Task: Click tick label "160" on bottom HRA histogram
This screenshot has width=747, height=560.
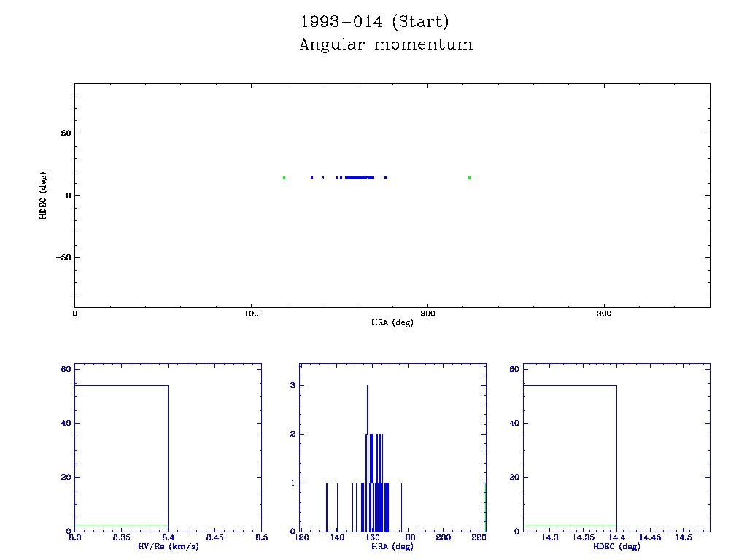Action: coord(373,537)
